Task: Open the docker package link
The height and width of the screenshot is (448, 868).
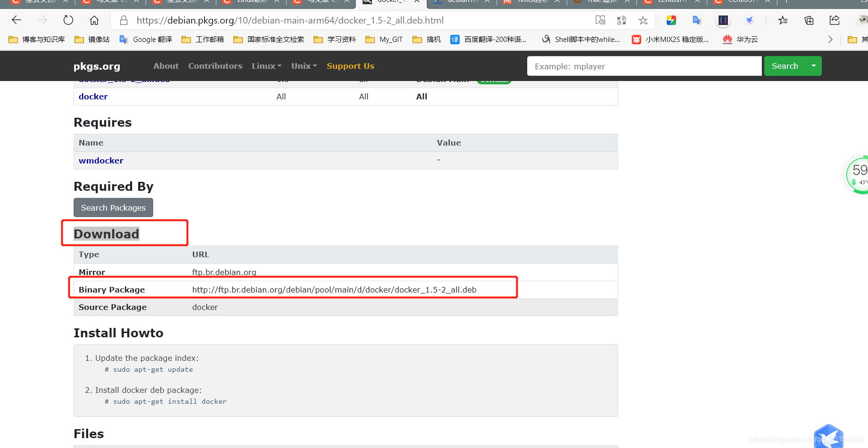Action: (93, 97)
